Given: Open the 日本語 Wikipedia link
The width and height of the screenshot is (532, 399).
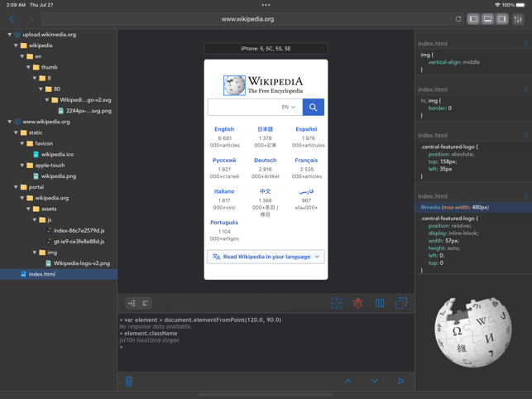Looking at the screenshot, I should (x=266, y=129).
